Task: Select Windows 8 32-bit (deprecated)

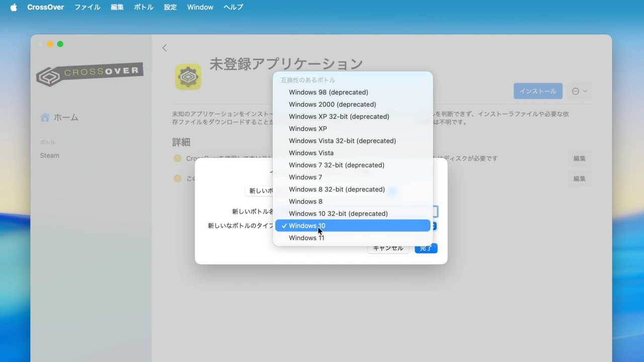Action: (x=353, y=190)
